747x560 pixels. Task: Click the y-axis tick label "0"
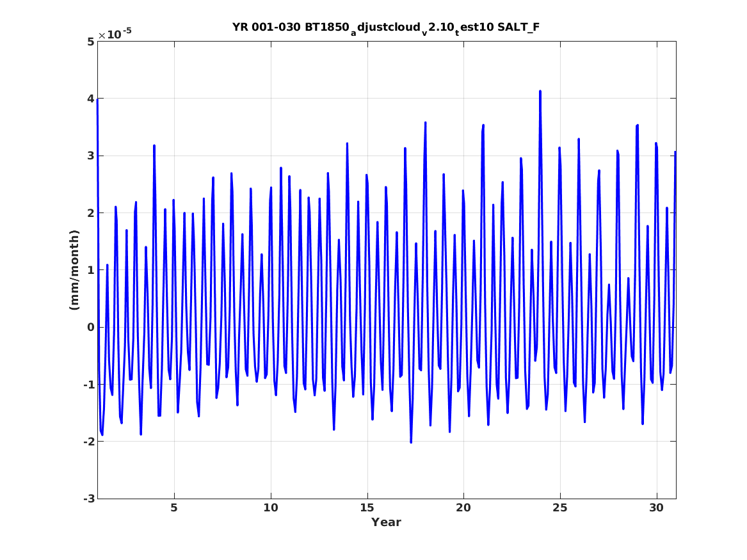pyautogui.click(x=90, y=328)
